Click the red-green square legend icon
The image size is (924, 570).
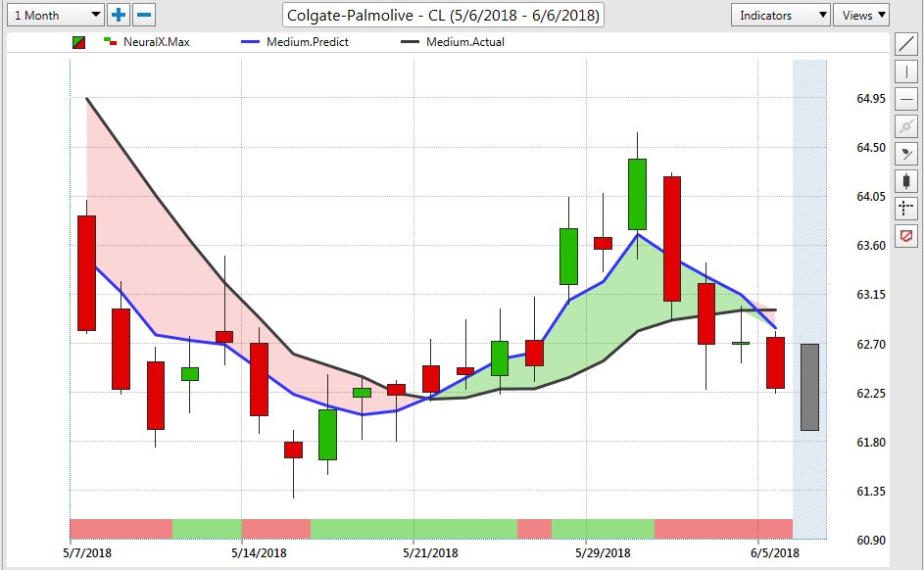point(78,42)
